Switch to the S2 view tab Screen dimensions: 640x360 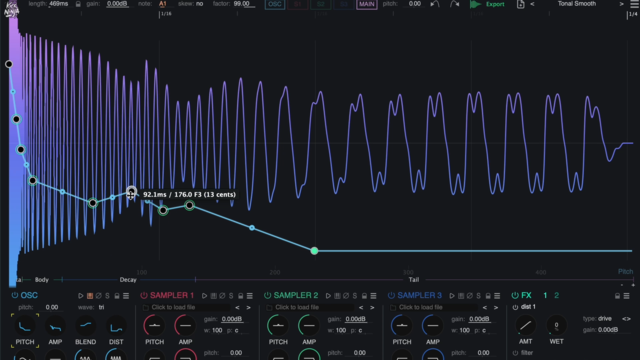tap(320, 4)
